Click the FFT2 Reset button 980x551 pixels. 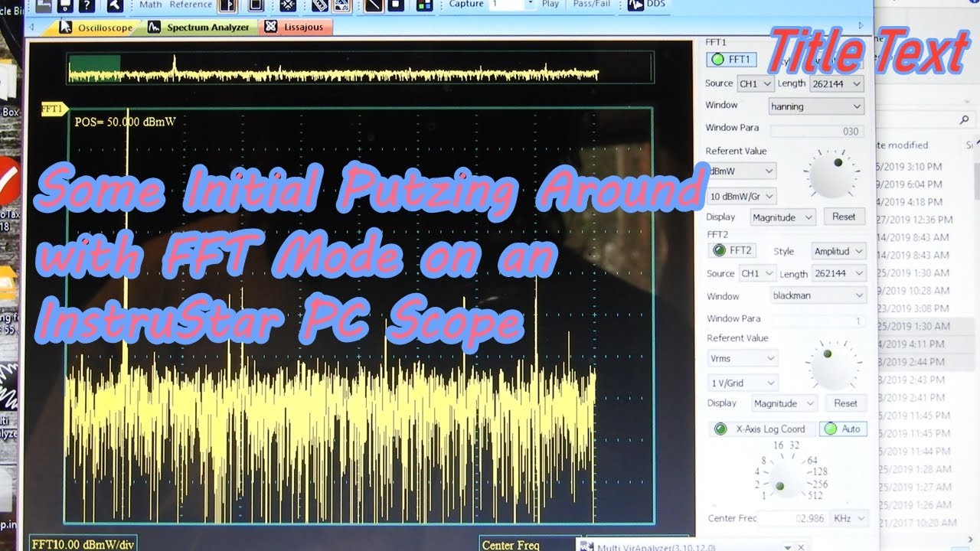coord(845,403)
